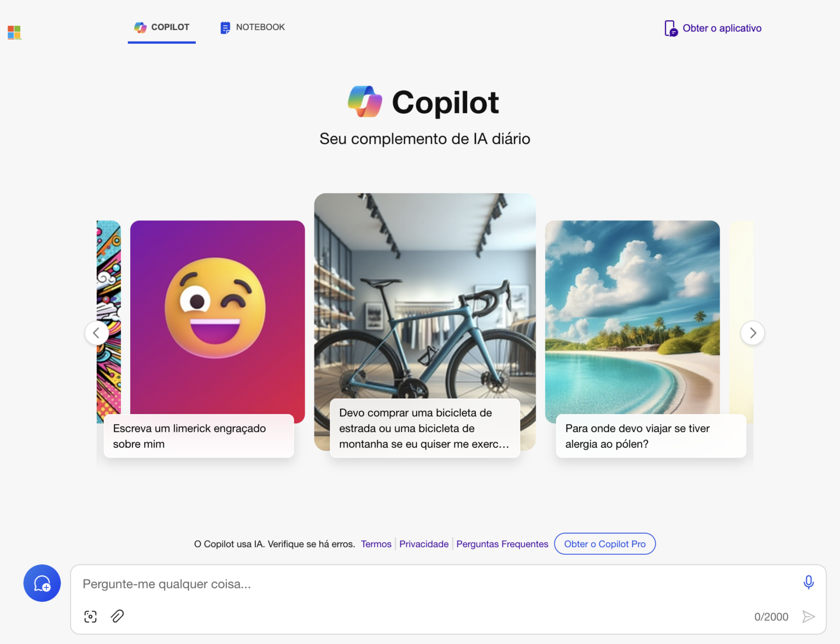Screen dimensions: 840x644
Task: Open the Privacidade link
Action: [x=424, y=544]
